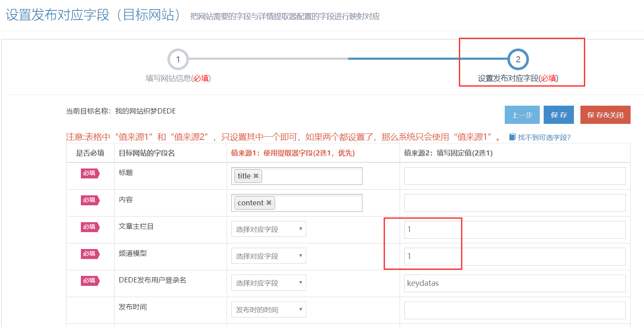Click the fixed value input for 标题
Image resolution: width=644 pixels, height=327 pixels.
[515, 176]
